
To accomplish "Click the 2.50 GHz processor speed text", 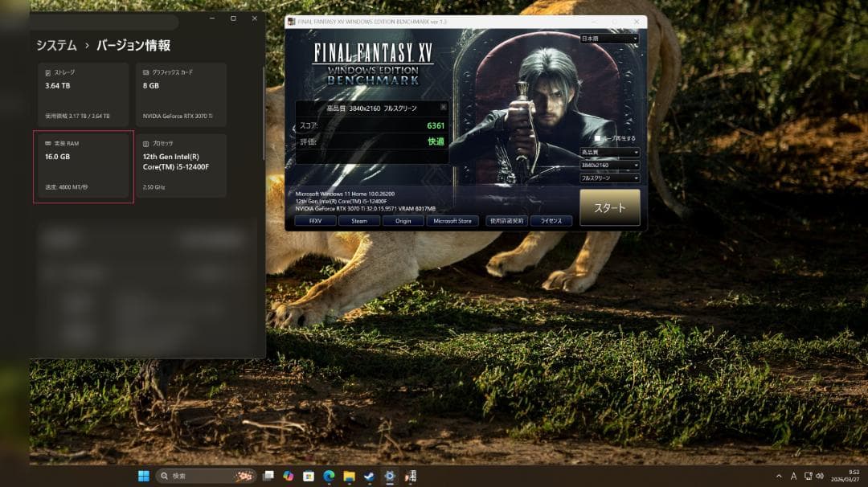I will click(154, 187).
